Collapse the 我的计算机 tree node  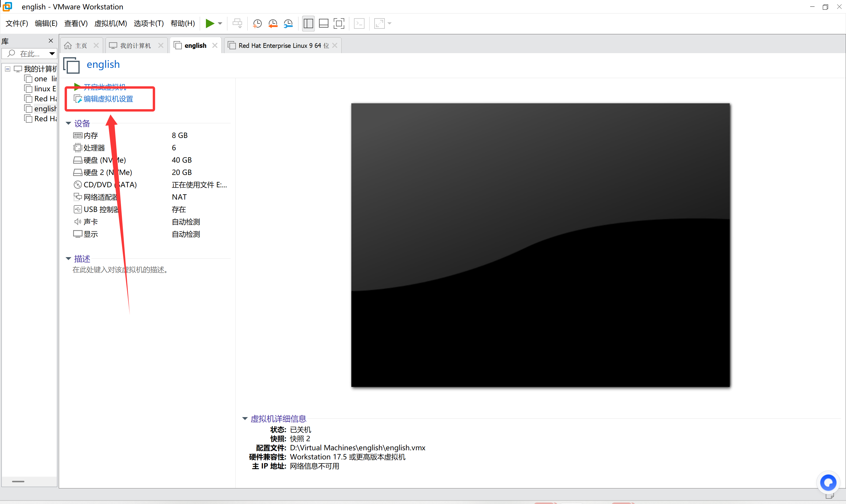[7, 69]
